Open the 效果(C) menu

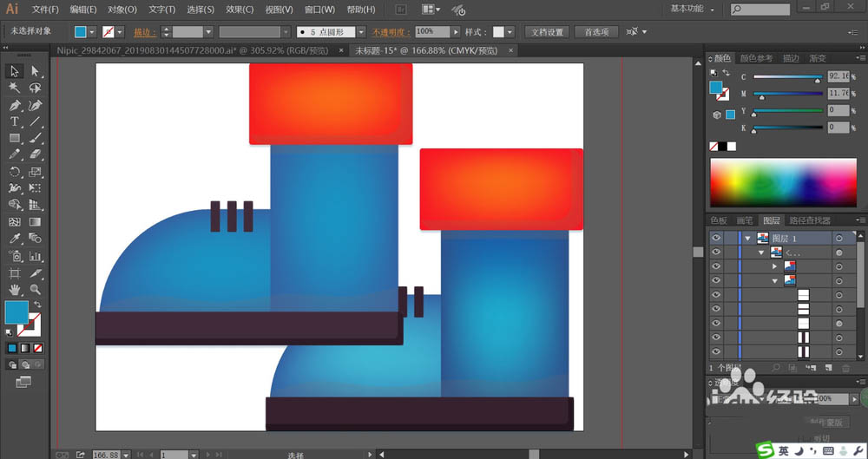(x=240, y=10)
